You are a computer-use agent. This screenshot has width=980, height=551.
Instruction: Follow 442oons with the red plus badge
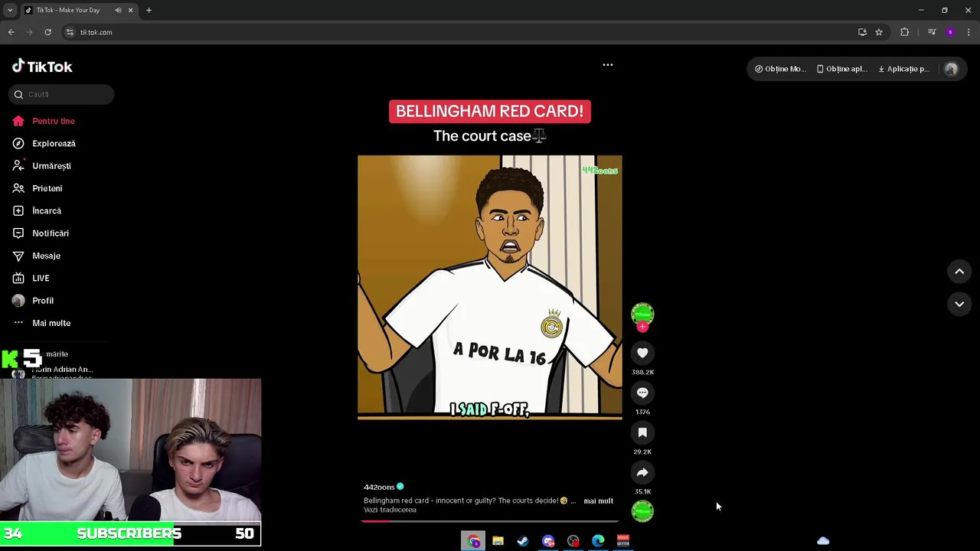coord(642,327)
